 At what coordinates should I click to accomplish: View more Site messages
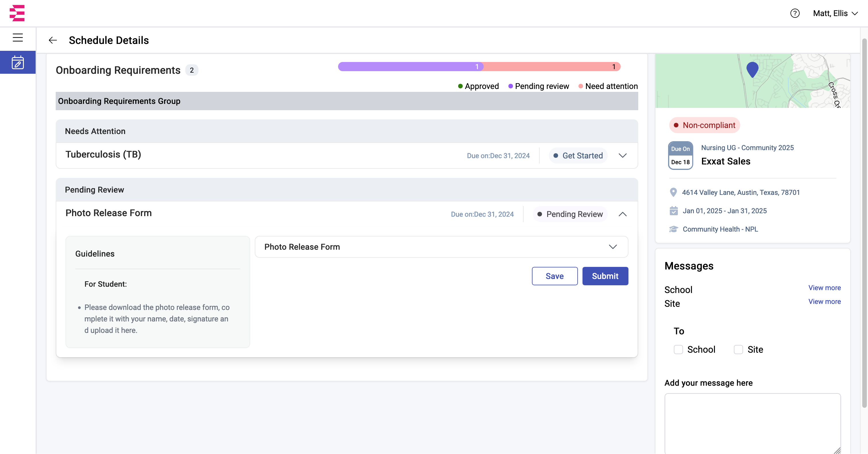[x=824, y=301]
